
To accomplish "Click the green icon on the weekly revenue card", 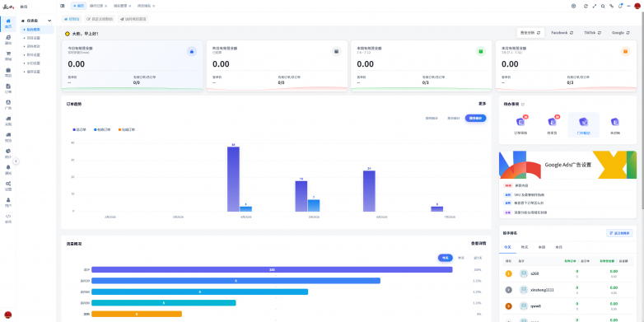I will pyautogui.click(x=481, y=51).
